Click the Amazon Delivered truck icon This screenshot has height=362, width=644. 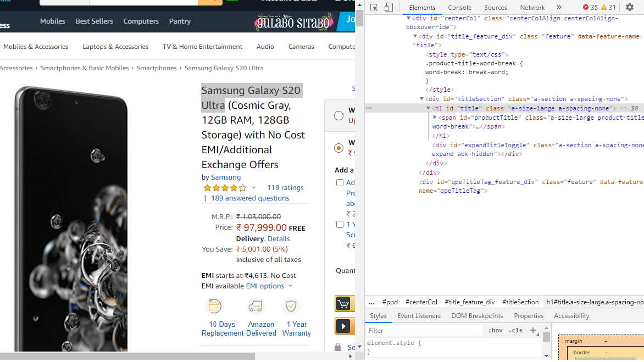256,306
